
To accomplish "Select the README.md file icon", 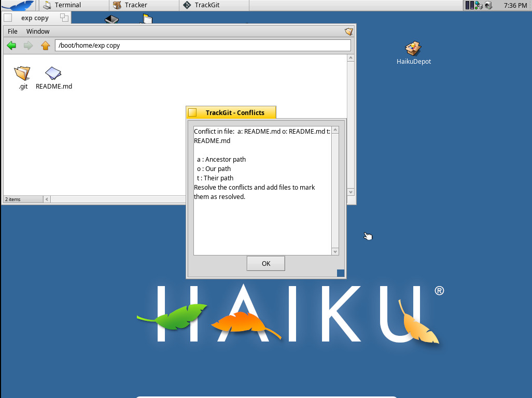I will tap(53, 73).
